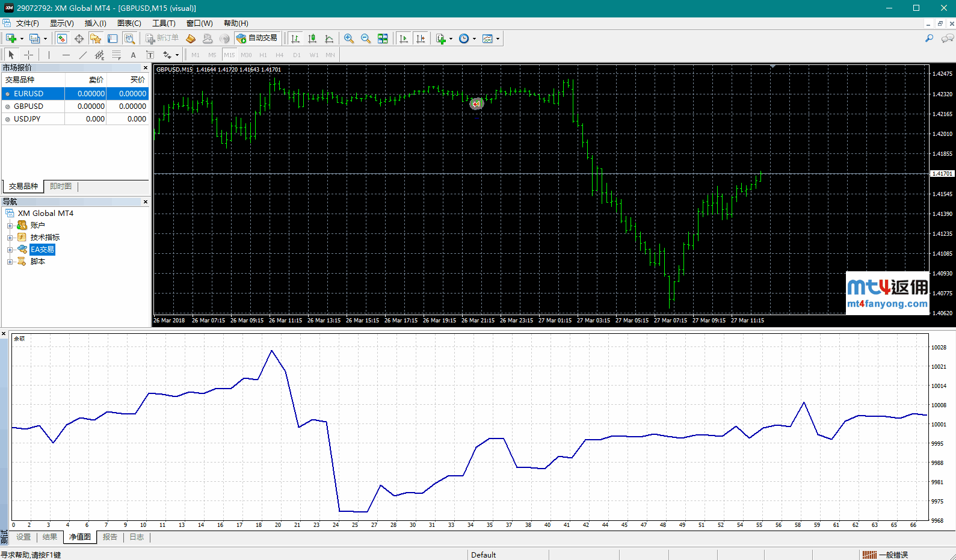Click the zoom out magnifier icon
Viewport: 956px width, 560px height.
(365, 38)
